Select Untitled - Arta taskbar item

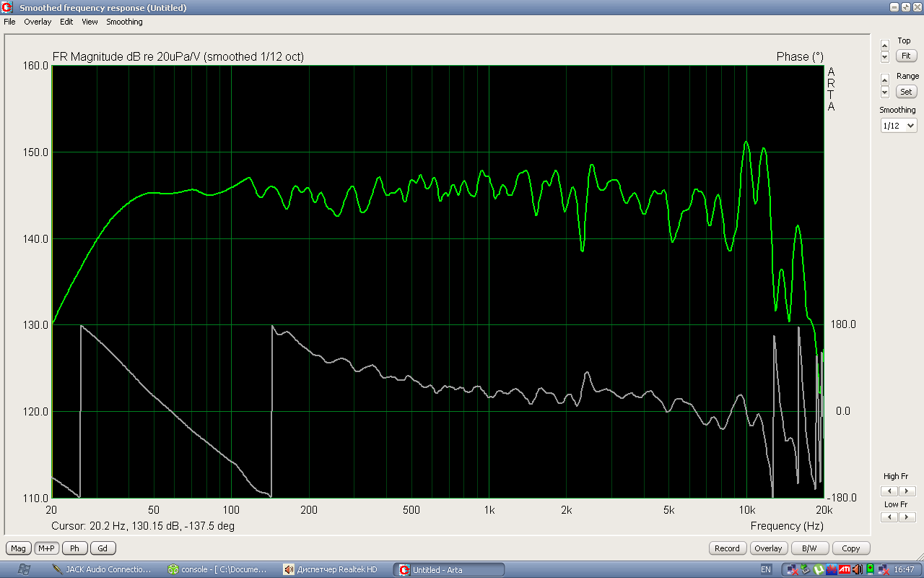[x=448, y=569]
